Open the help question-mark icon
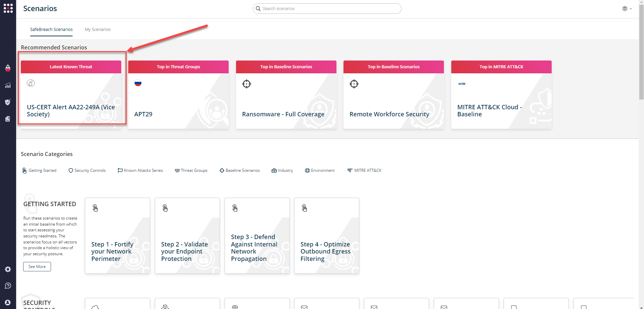Image resolution: width=644 pixels, height=309 pixels. [8, 285]
